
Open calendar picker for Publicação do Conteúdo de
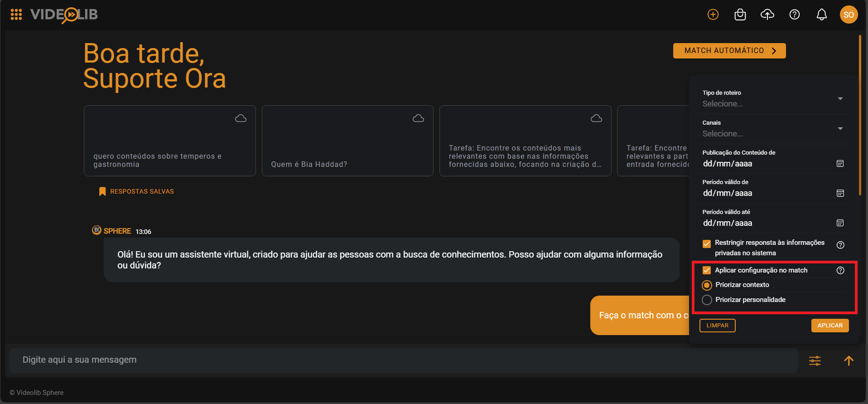click(x=840, y=164)
